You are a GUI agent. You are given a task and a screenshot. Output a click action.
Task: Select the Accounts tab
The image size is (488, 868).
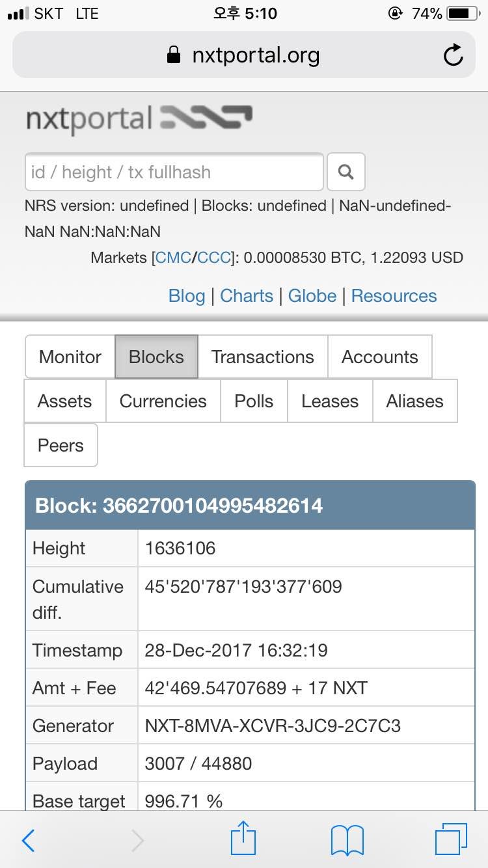[x=379, y=357]
